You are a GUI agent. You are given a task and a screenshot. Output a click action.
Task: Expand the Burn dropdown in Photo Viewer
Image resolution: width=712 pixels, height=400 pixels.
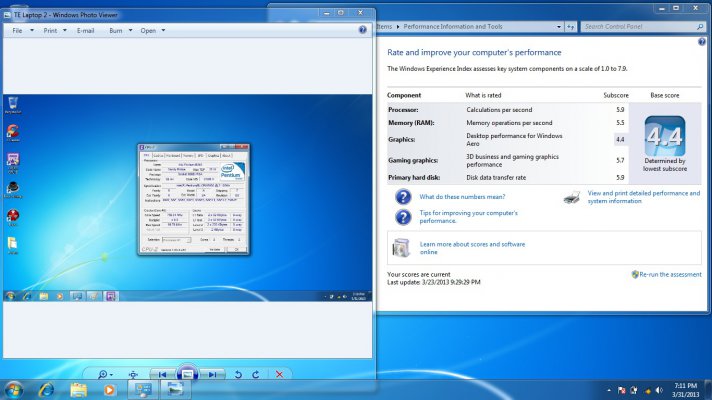pyautogui.click(x=130, y=30)
